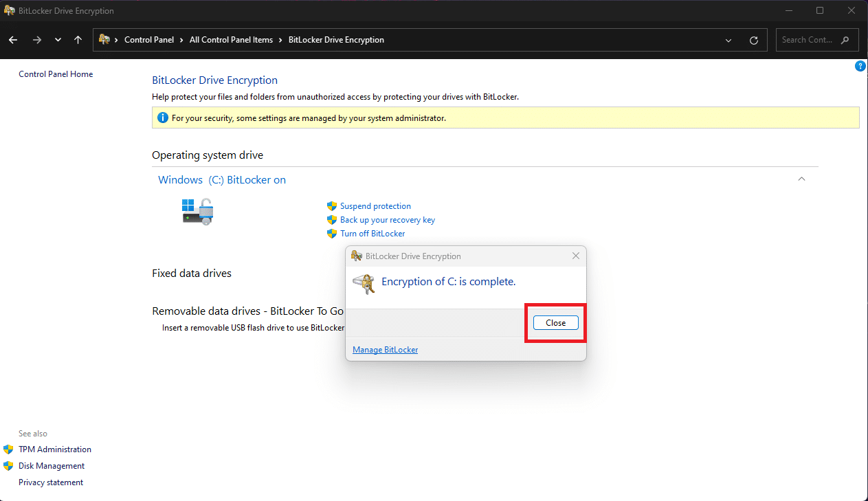Click the Operating system drive heading
Viewport: 868px width, 501px height.
[208, 155]
